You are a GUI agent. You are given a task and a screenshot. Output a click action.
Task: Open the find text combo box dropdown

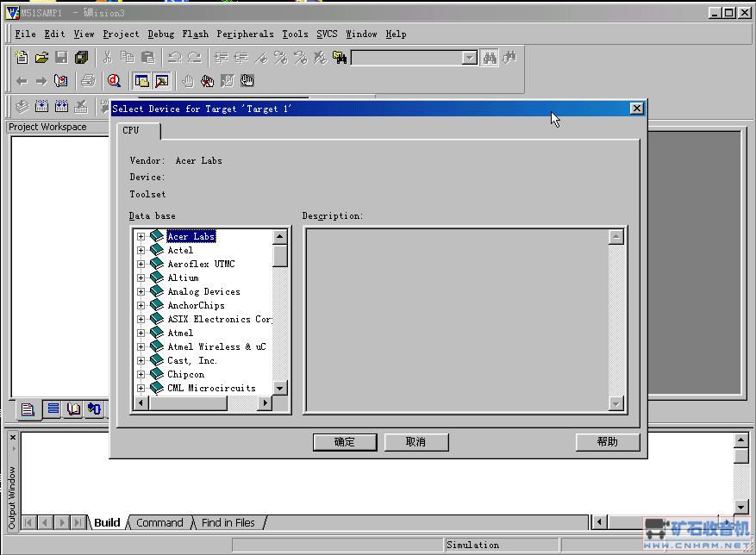pos(469,58)
